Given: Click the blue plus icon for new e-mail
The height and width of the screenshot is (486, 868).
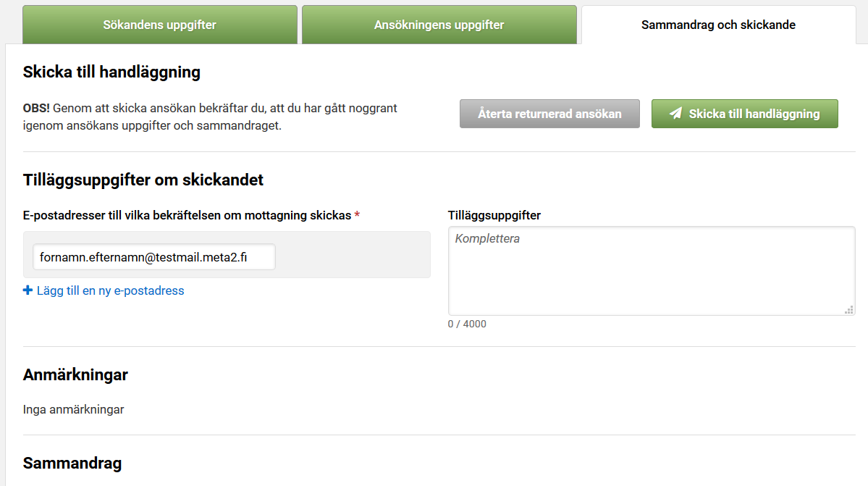Looking at the screenshot, I should click(x=28, y=290).
